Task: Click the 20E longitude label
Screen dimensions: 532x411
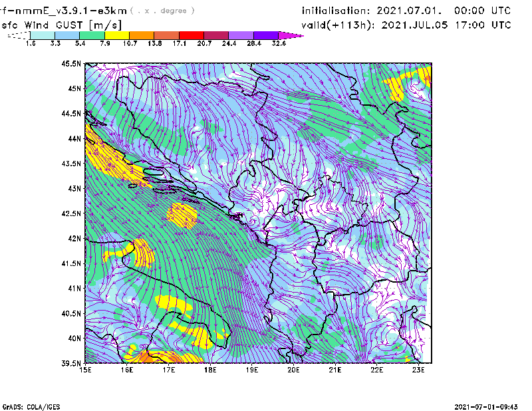Action: (x=293, y=370)
